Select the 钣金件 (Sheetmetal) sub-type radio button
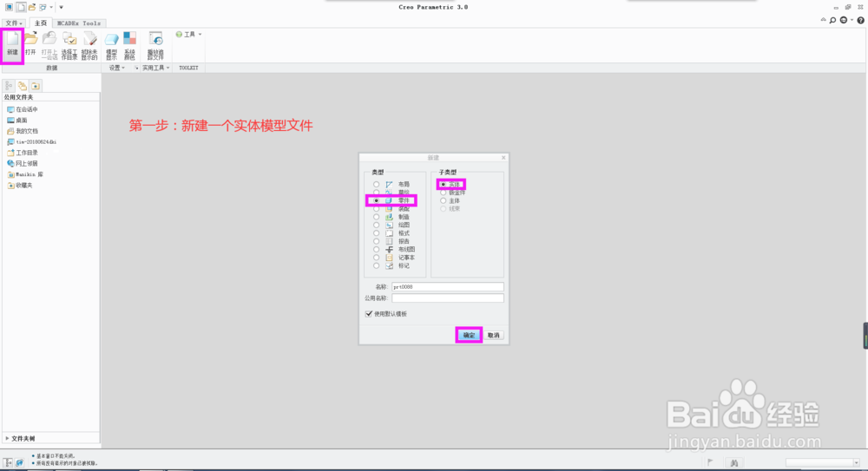Viewport: 868px width, 471px height. tap(444, 193)
